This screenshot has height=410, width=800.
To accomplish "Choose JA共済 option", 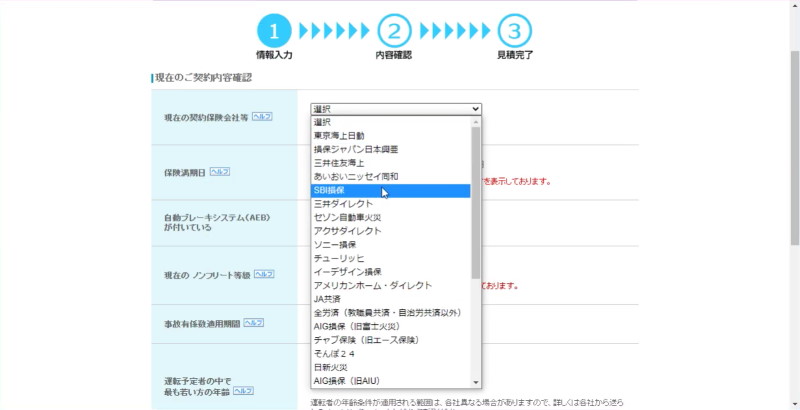I will (x=390, y=299).
